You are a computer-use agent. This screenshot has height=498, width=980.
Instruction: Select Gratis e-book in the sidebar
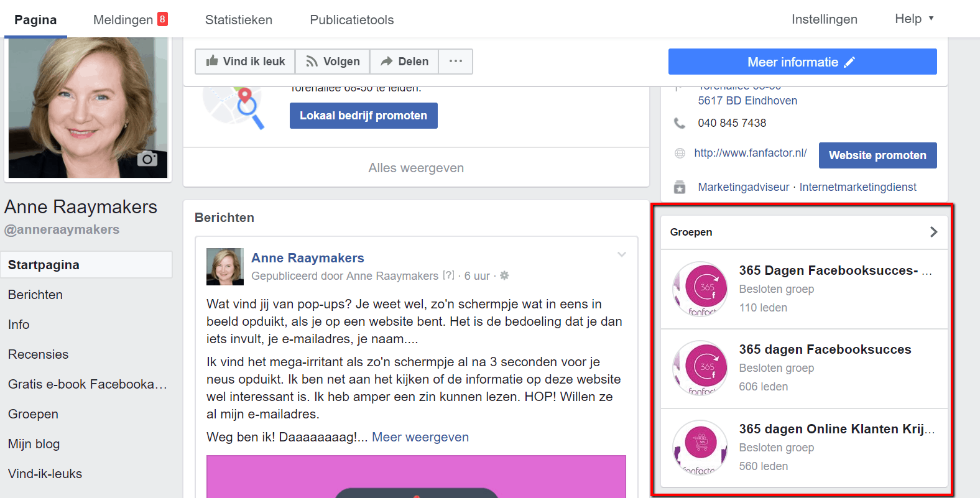[x=86, y=384]
